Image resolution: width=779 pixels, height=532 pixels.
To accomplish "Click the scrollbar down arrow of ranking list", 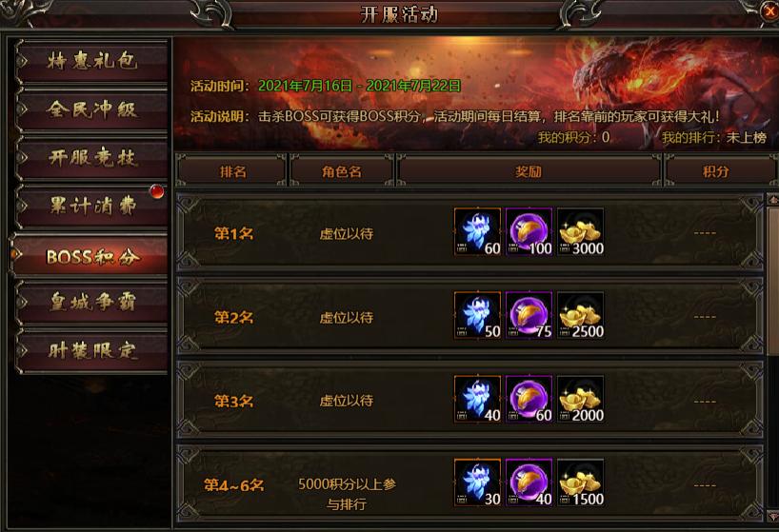I will (773, 515).
